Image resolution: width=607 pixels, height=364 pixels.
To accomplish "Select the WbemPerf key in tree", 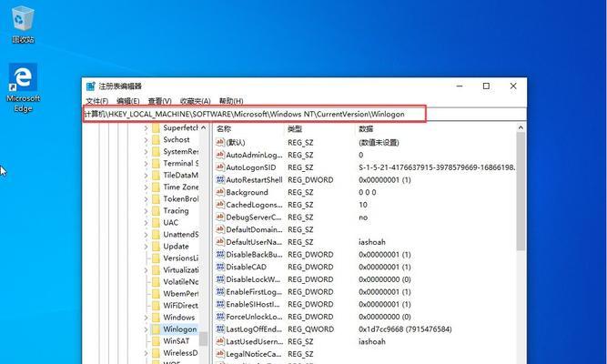I will (x=180, y=294).
